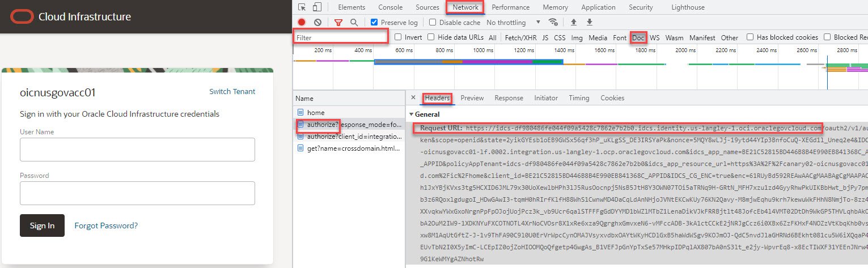
Task: Filter requests by Wasm
Action: click(675, 38)
